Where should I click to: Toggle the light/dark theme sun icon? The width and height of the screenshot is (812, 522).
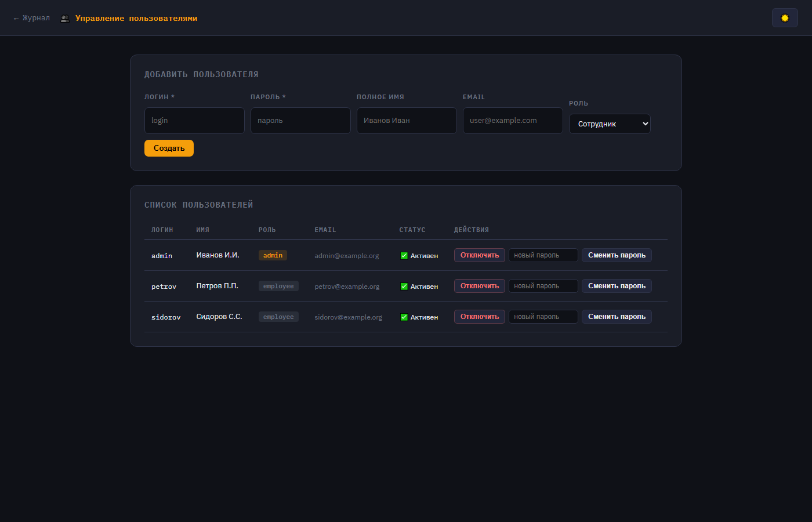[x=785, y=18]
